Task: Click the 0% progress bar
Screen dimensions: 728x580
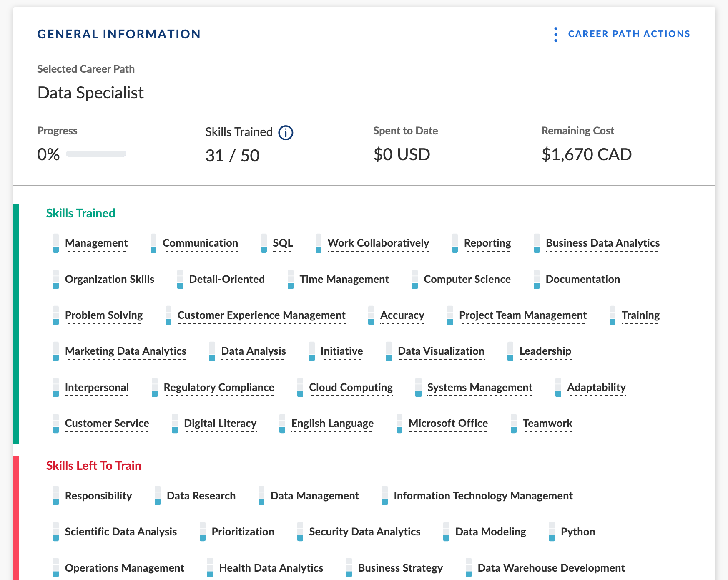Action: (x=96, y=154)
